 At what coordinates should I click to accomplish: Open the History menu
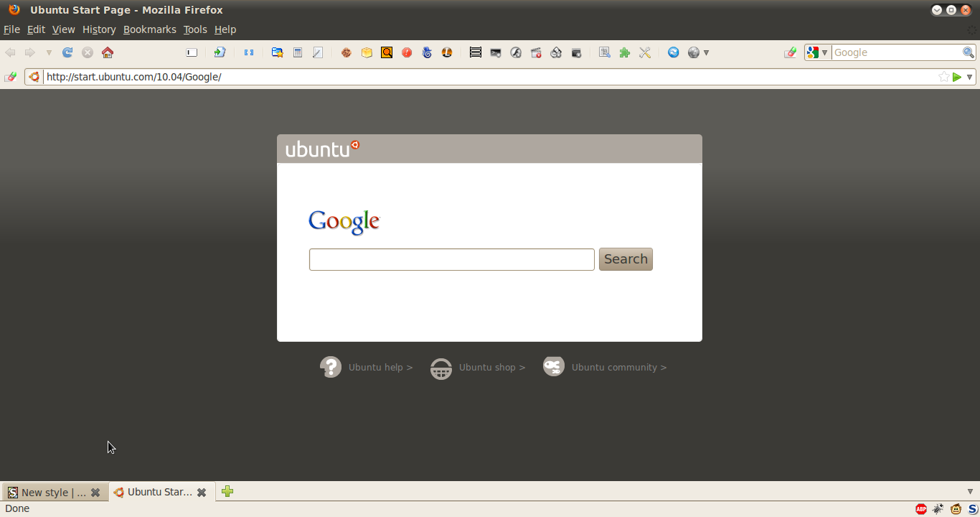(x=99, y=29)
